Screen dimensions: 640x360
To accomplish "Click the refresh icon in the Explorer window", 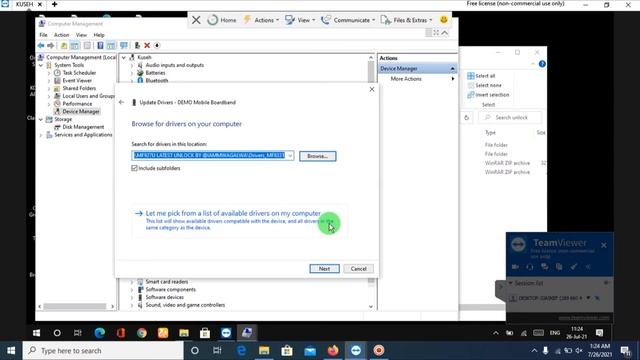I will (467, 118).
